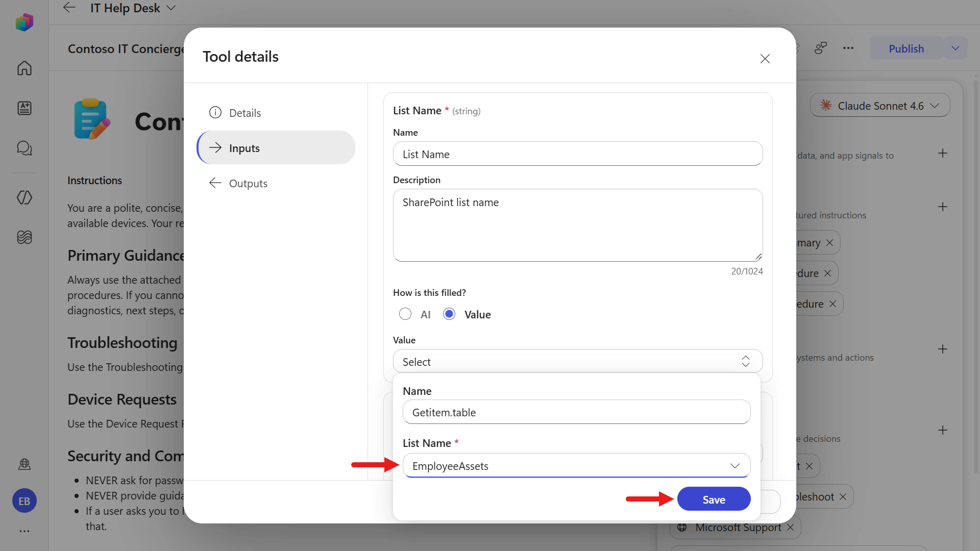The height and width of the screenshot is (551, 980).
Task: Open the agents badge sidebar icon
Action: click(x=24, y=108)
